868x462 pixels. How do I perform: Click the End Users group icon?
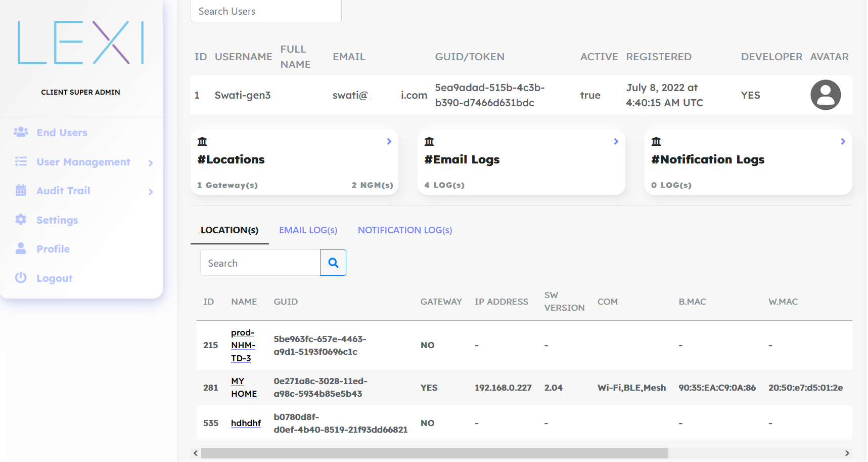[21, 132]
